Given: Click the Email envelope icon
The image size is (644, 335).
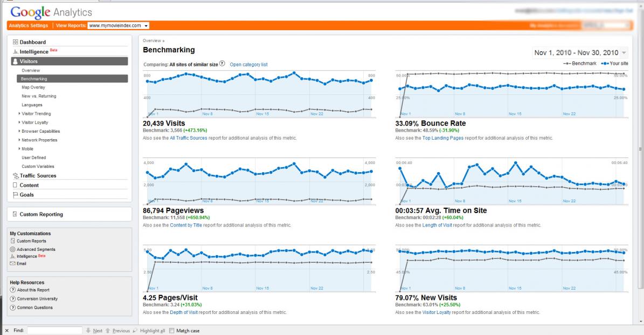Looking at the screenshot, I should click(x=12, y=263).
